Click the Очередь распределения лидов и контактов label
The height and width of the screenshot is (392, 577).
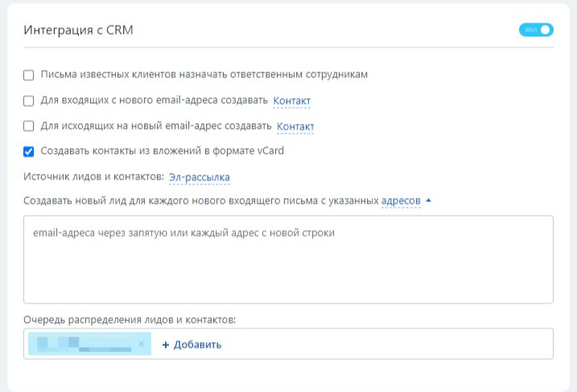[x=130, y=320]
